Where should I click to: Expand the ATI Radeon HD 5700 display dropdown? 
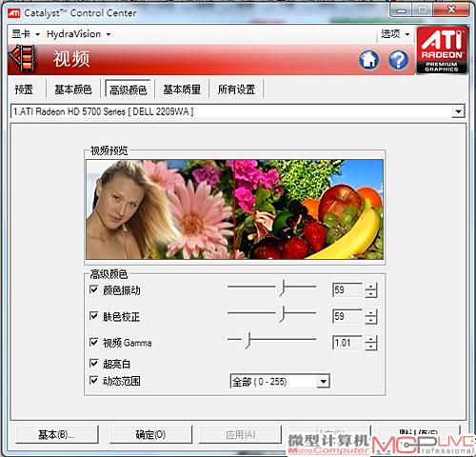pyautogui.click(x=238, y=111)
